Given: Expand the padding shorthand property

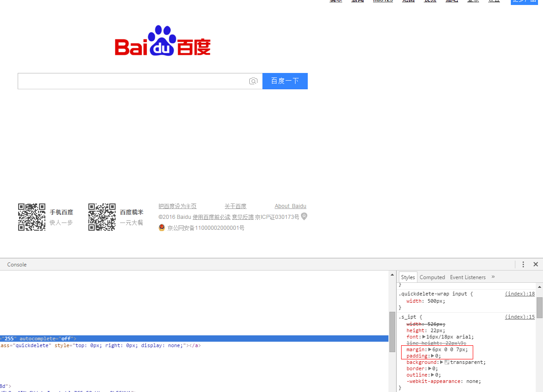Looking at the screenshot, I should [432, 356].
